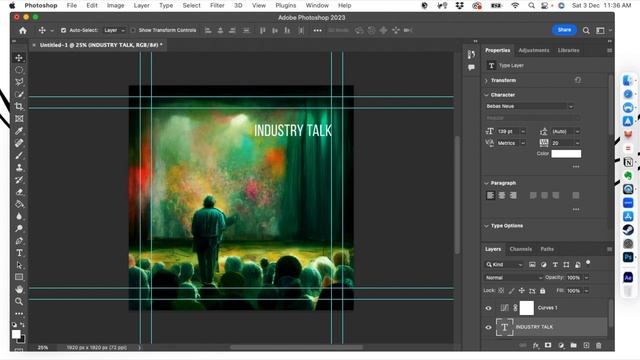Hide the INDUSTRY TALK text layer
This screenshot has width=640, height=360.
click(x=488, y=327)
